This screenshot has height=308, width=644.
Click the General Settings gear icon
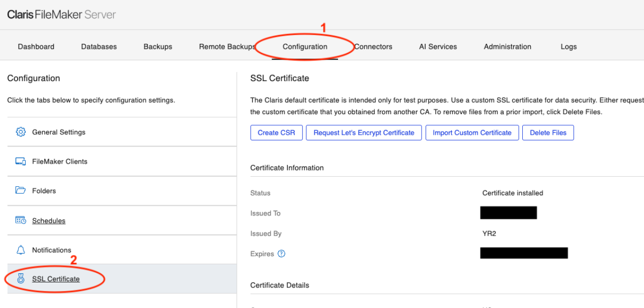pos(21,132)
